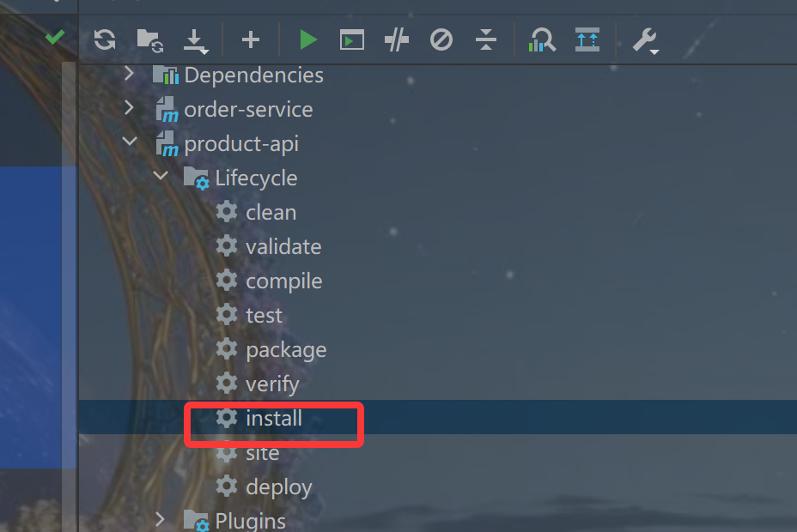Toggle skip tests mode icon
797x532 pixels.
[x=441, y=39]
